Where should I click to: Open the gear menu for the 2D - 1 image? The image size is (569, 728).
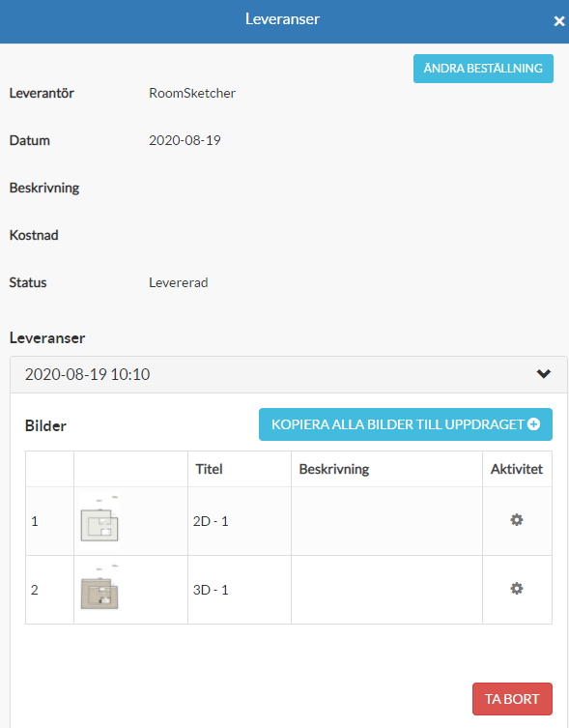[517, 519]
